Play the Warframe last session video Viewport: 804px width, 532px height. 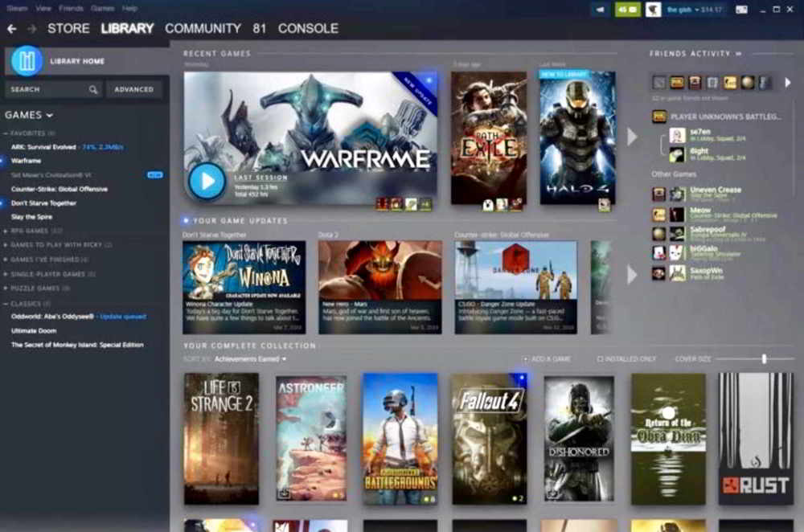(x=207, y=182)
